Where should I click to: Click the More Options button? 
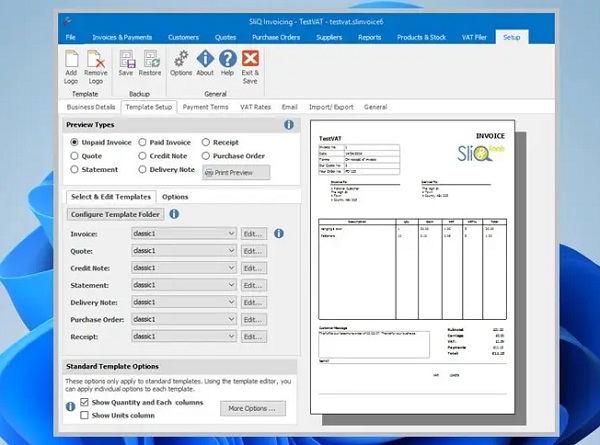[253, 408]
